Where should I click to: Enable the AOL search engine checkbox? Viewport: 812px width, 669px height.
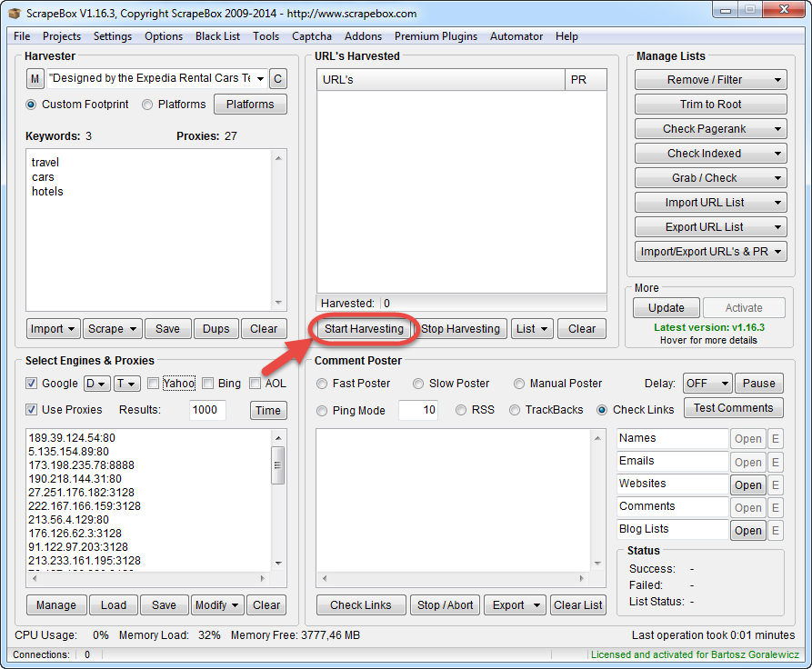pos(255,384)
